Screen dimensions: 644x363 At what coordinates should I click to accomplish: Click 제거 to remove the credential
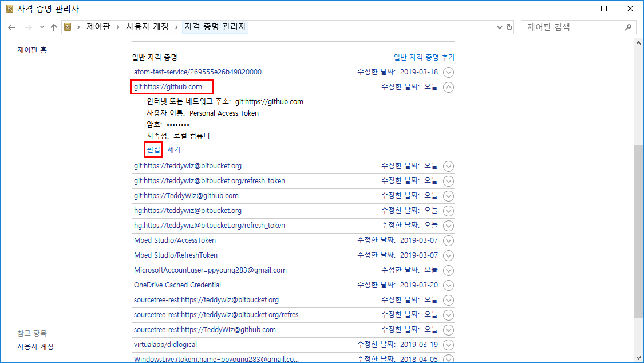tap(174, 149)
